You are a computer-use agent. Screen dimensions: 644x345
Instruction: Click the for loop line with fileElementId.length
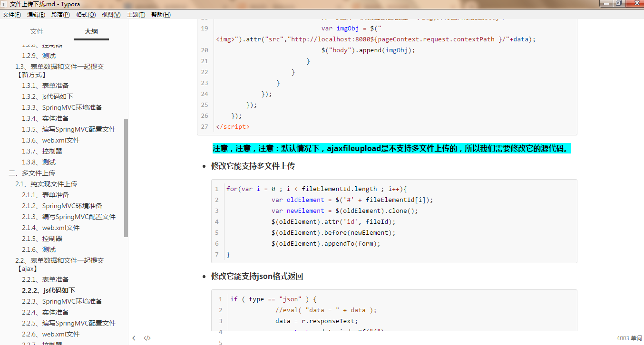point(317,189)
